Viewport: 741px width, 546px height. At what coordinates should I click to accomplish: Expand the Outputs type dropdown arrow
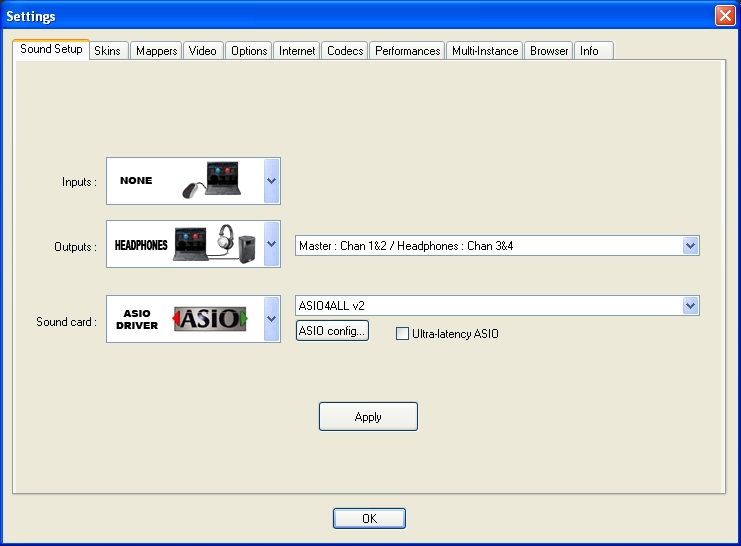click(x=272, y=244)
